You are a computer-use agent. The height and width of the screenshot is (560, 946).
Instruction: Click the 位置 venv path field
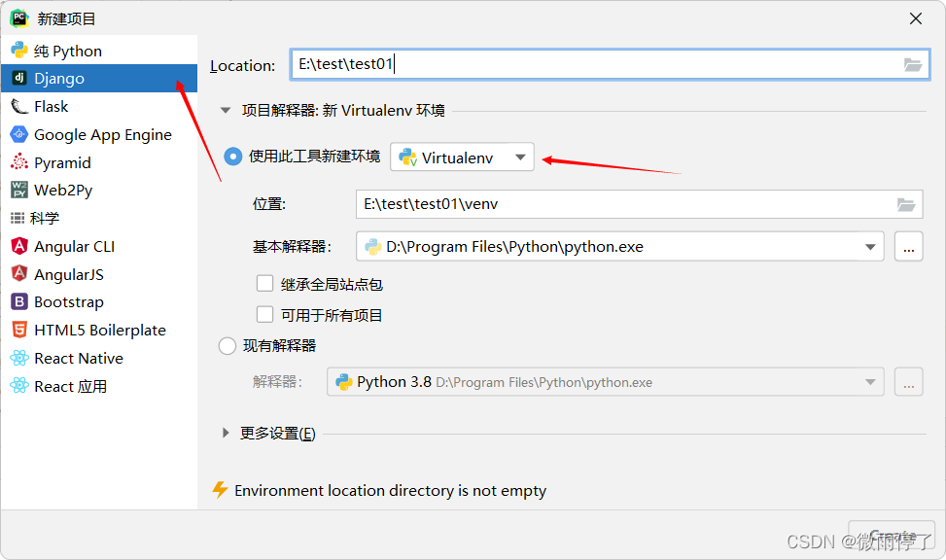click(x=639, y=204)
